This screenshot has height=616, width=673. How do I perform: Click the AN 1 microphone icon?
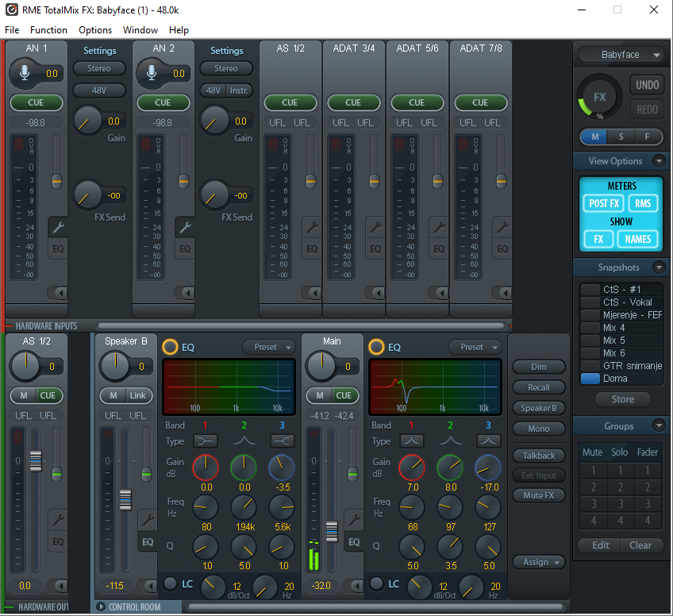25,73
